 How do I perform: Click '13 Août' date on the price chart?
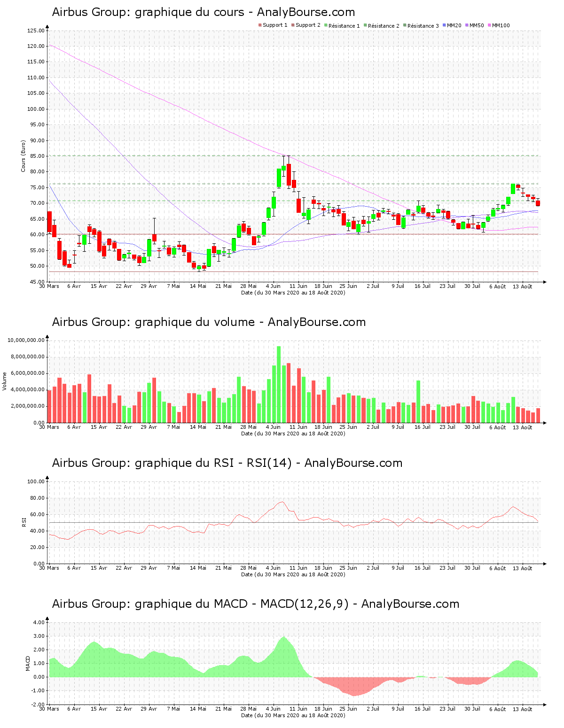(x=522, y=287)
